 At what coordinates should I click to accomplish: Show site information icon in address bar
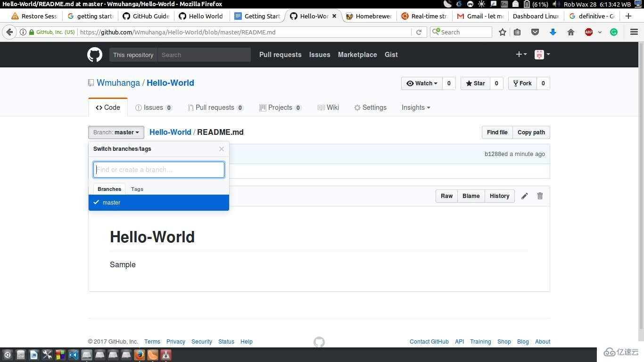click(23, 32)
